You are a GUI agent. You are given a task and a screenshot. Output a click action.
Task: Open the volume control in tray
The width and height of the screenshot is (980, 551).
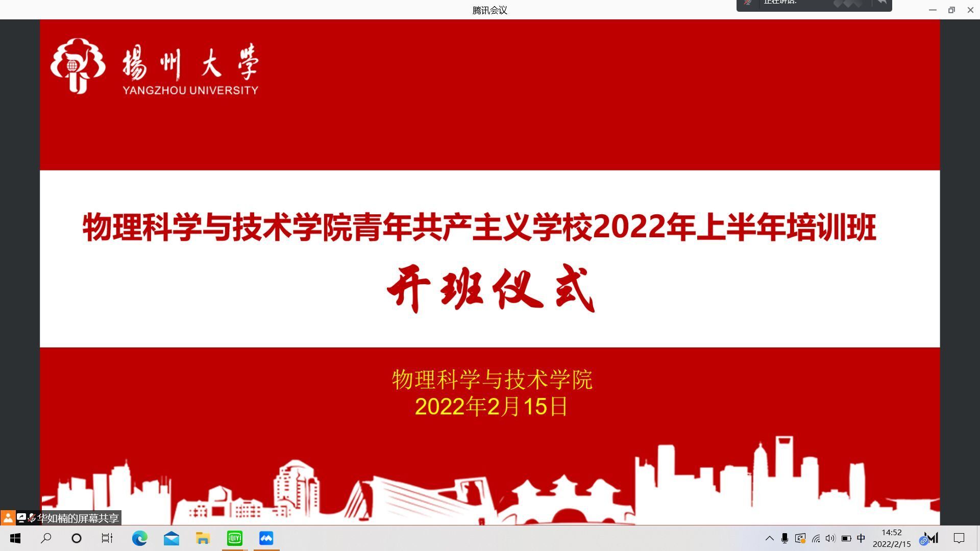(x=830, y=538)
